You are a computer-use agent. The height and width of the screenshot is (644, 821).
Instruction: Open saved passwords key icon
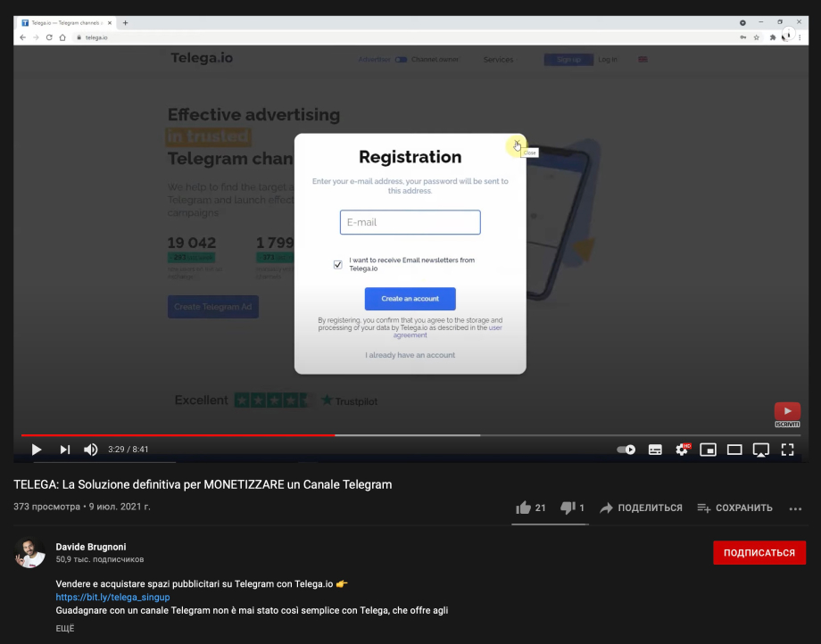pyautogui.click(x=743, y=37)
